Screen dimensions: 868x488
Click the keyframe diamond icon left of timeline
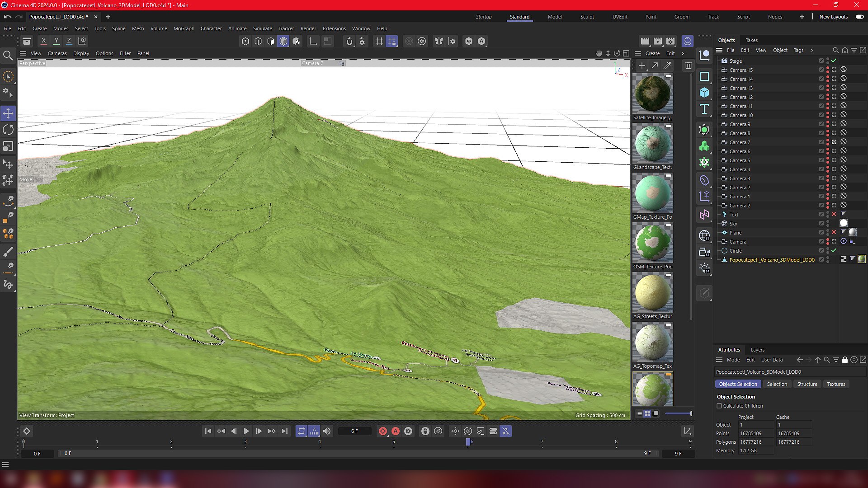point(27,431)
